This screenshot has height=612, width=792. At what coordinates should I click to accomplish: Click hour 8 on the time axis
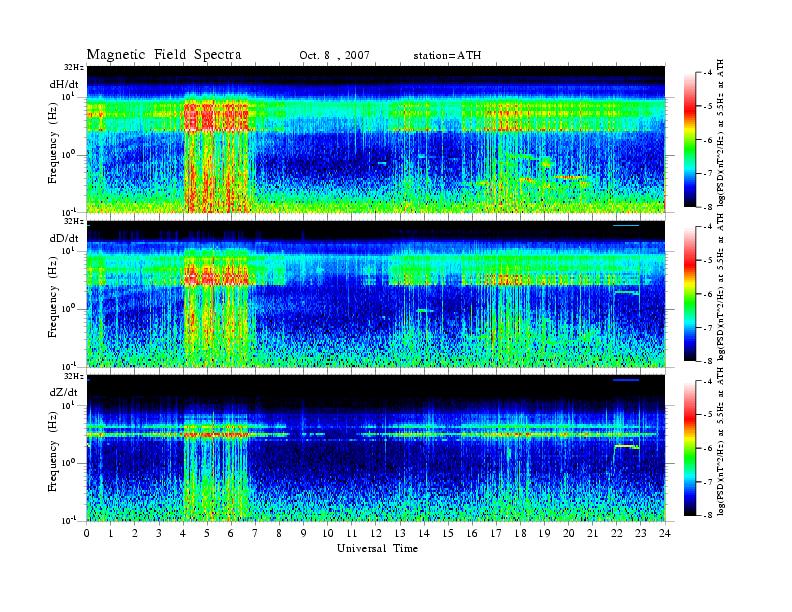(279, 534)
